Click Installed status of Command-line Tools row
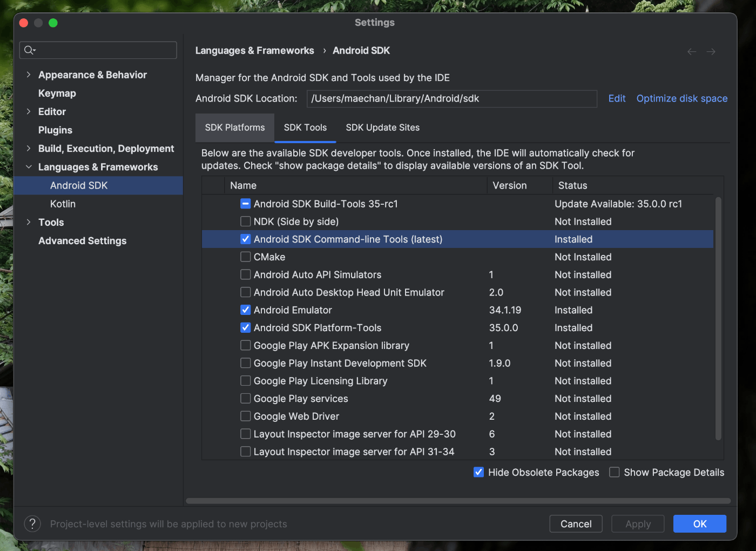Screen dimensions: 756x551 pyautogui.click(x=573, y=239)
